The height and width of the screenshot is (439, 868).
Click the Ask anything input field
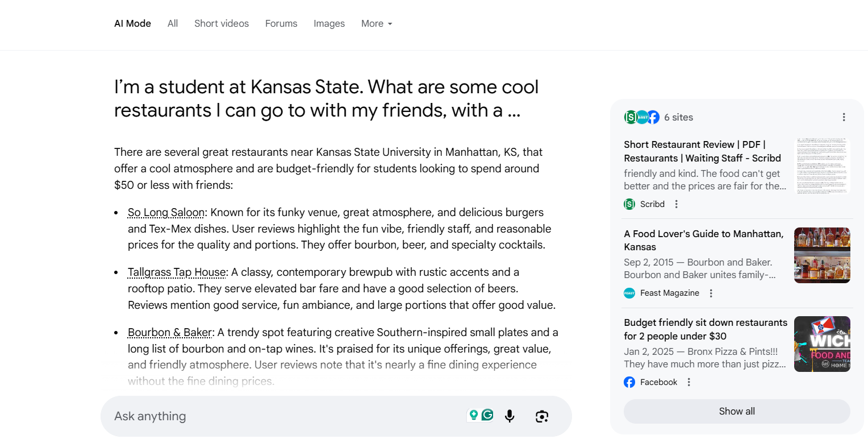(x=284, y=416)
